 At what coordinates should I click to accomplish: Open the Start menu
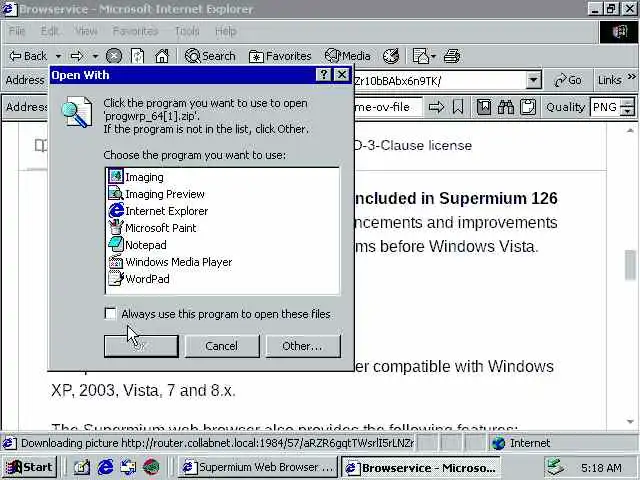30,467
